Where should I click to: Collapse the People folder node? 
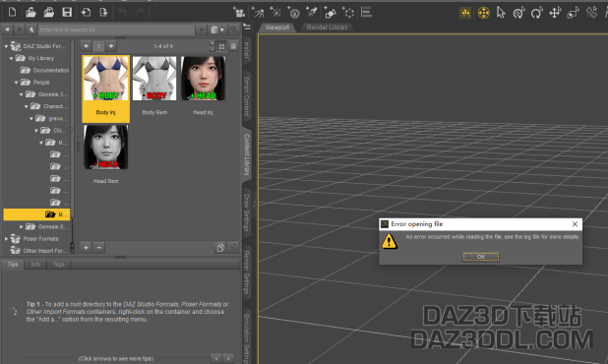coord(17,83)
